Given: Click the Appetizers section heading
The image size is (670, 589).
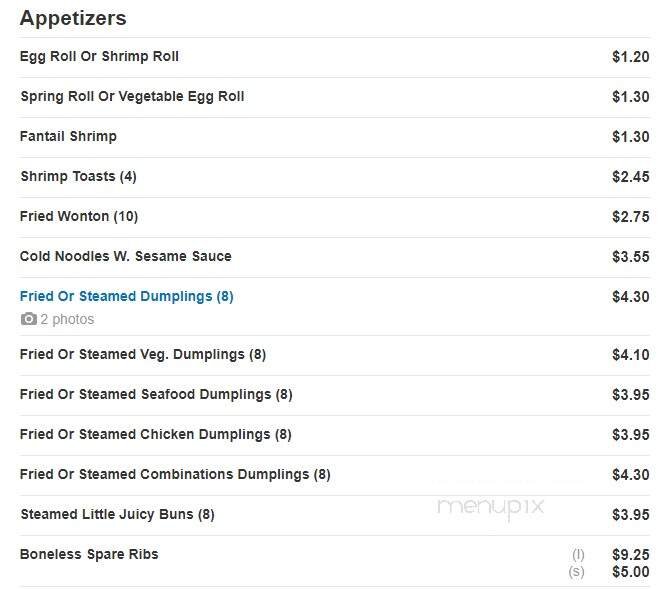Looking at the screenshot, I should tap(73, 18).
